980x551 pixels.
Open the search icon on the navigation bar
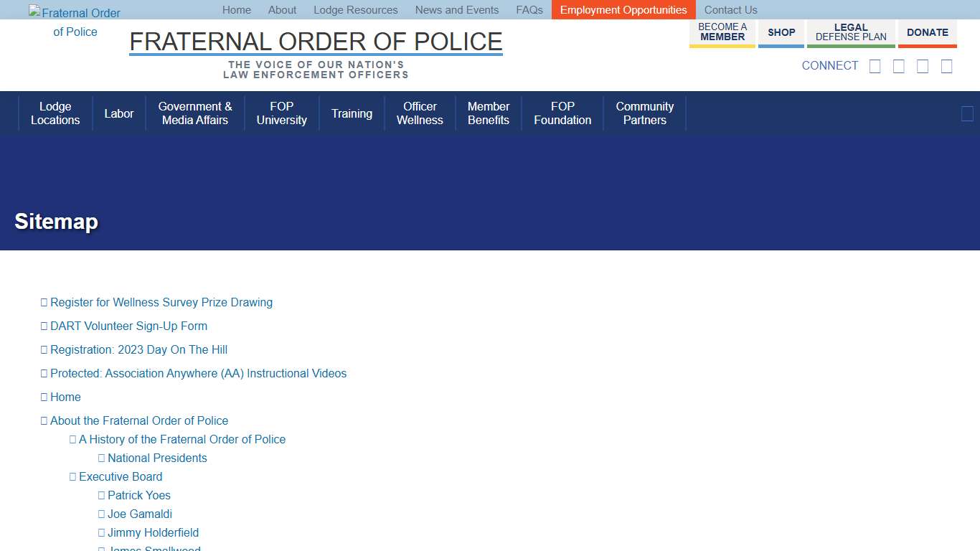coord(966,113)
